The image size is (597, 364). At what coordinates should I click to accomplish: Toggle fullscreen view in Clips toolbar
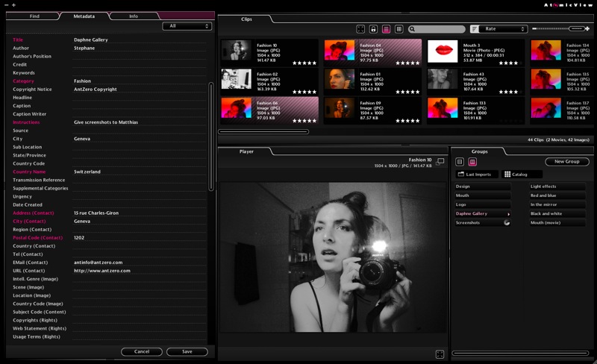360,29
